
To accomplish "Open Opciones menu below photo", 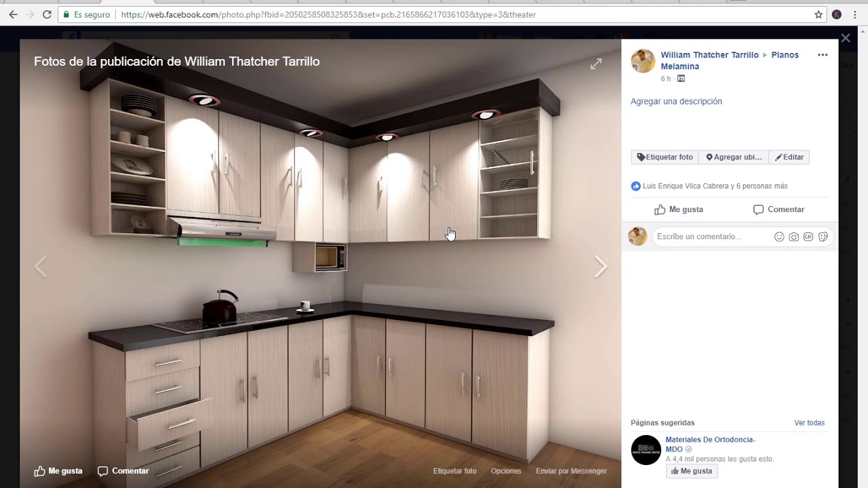I will pos(506,471).
